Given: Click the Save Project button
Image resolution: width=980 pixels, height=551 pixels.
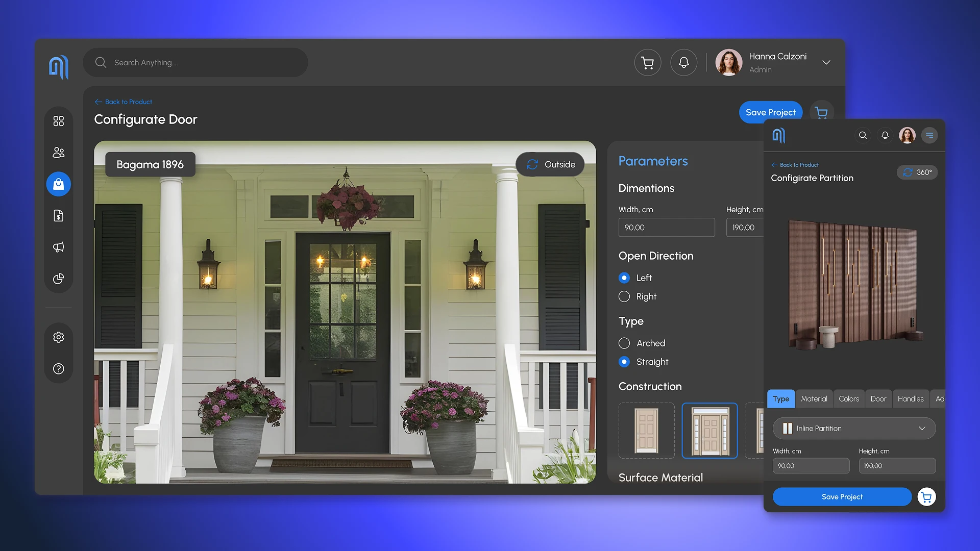Looking at the screenshot, I should click(x=770, y=112).
